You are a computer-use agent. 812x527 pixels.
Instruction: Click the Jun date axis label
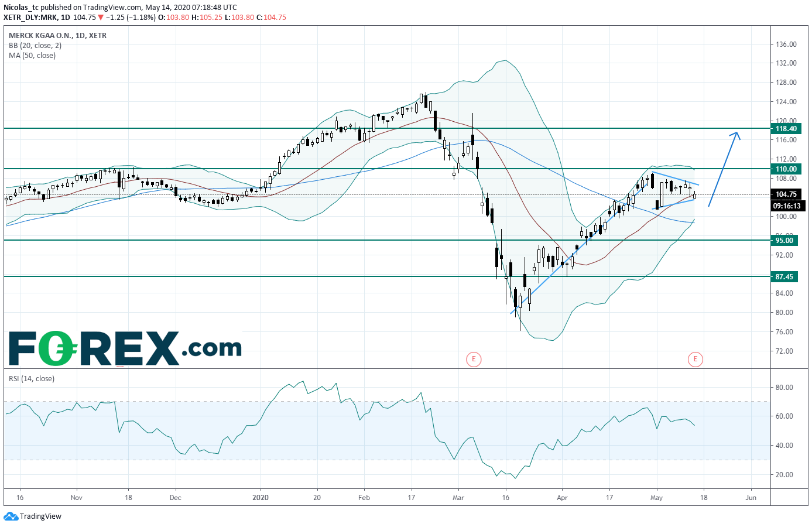[x=751, y=498]
